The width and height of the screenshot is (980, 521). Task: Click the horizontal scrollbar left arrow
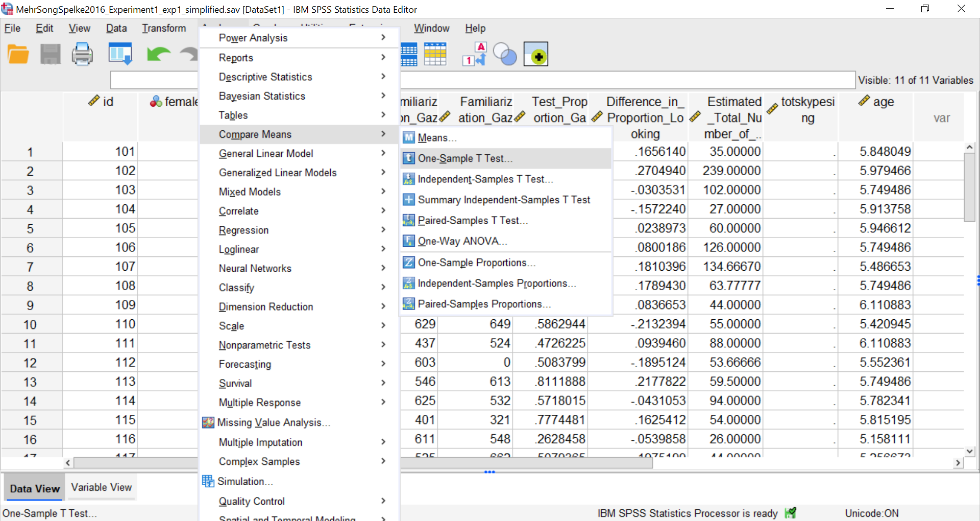tap(68, 463)
